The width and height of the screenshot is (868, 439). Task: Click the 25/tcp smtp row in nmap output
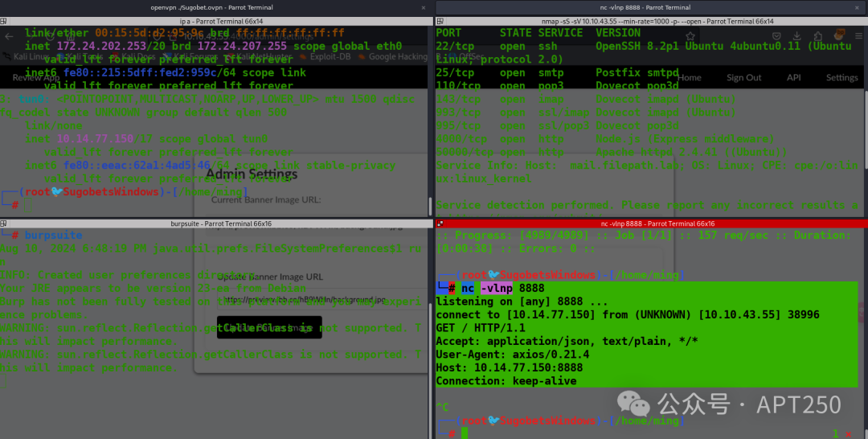(x=558, y=72)
